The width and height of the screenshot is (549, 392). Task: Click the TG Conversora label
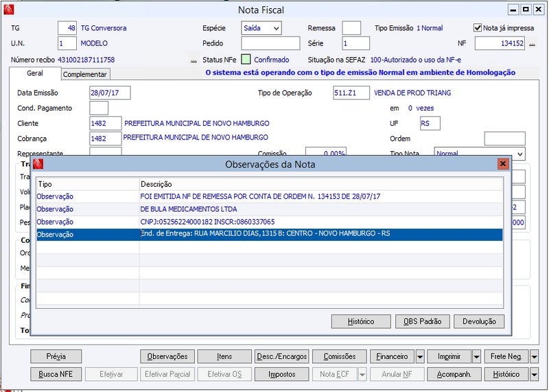(104, 28)
